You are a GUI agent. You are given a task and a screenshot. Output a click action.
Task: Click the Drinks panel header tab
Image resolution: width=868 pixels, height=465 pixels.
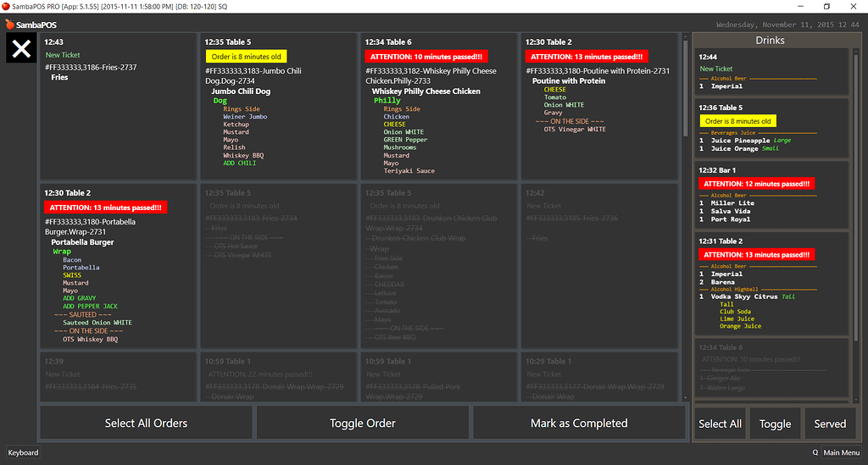click(x=770, y=40)
